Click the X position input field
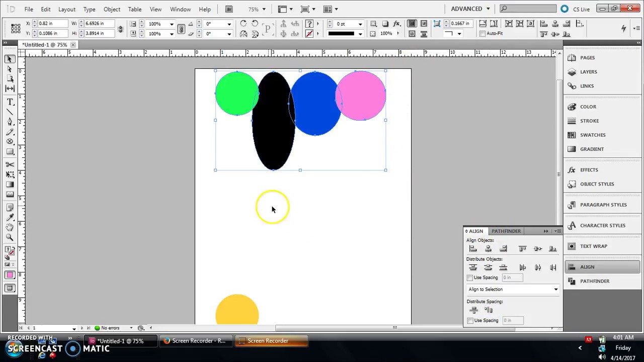This screenshot has height=362, width=644. click(x=53, y=24)
